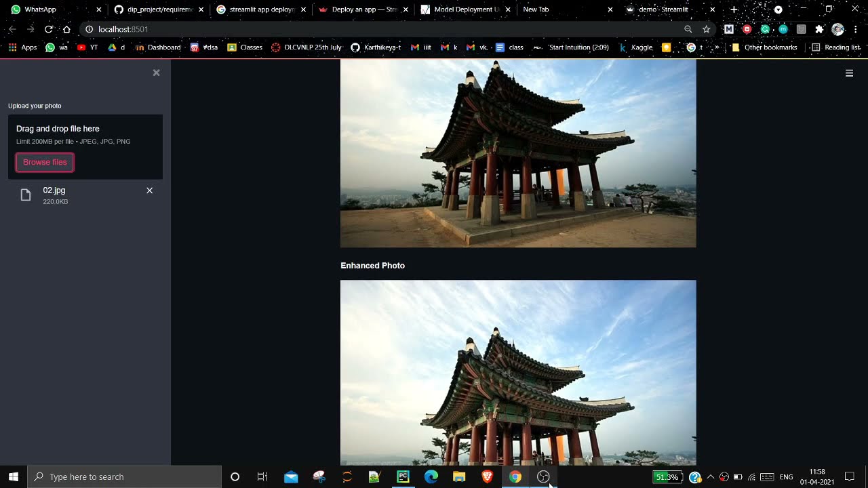Open OBS Studio from the taskbar
Viewport: 868px width, 488px height.
[x=543, y=476]
